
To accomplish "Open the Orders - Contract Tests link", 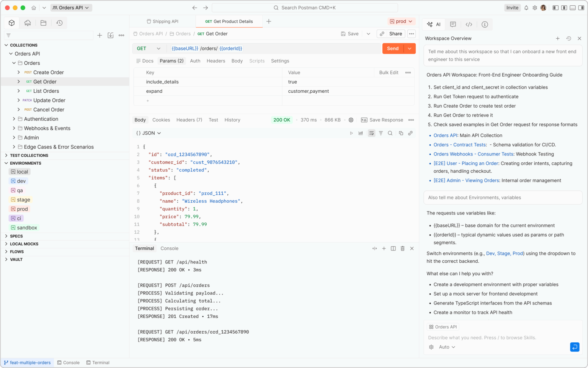I will point(460,145).
